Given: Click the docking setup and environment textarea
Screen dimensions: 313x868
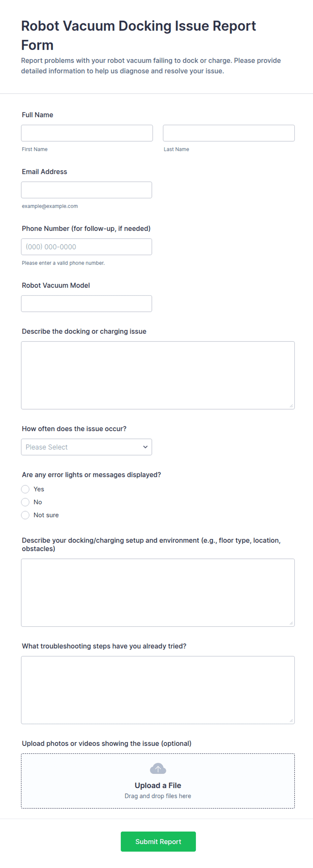Looking at the screenshot, I should tap(158, 593).
